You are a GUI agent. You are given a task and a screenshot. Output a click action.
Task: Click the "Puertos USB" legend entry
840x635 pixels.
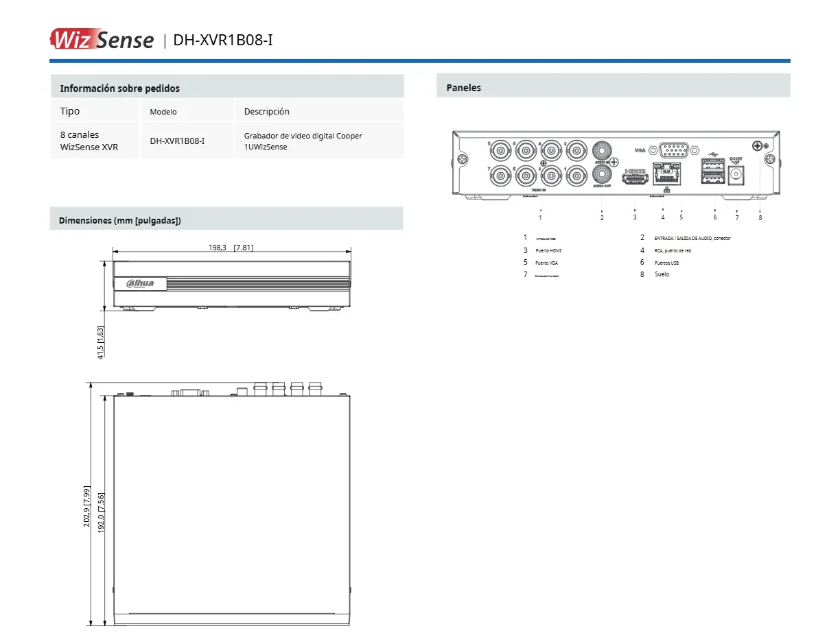[666, 263]
